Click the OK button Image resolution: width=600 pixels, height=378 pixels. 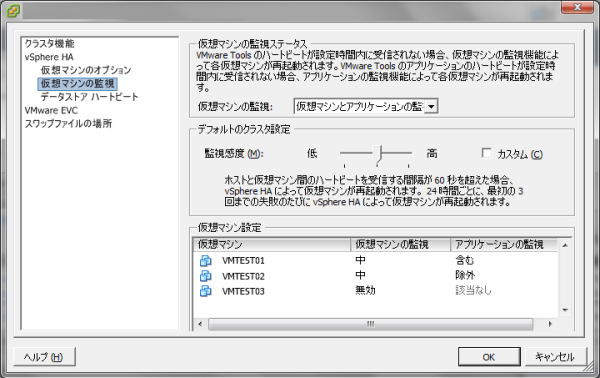(x=489, y=357)
